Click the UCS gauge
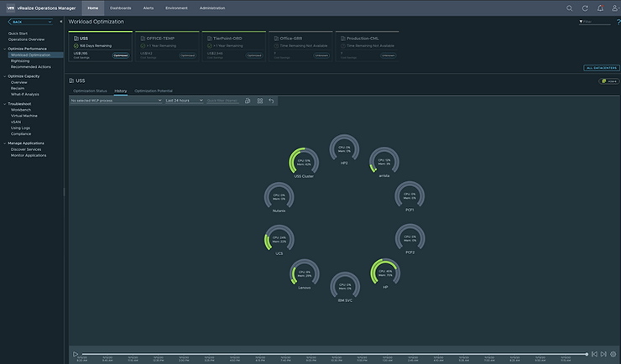 (x=279, y=240)
